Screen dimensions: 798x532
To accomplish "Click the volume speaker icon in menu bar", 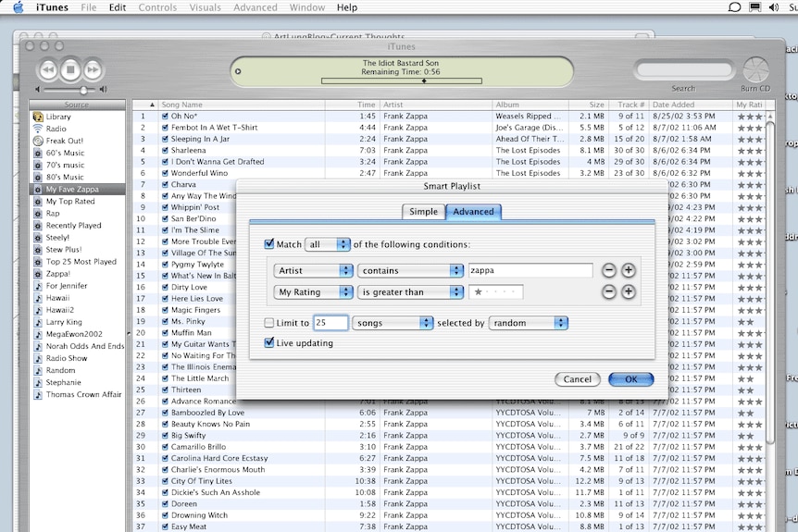I will click(774, 7).
